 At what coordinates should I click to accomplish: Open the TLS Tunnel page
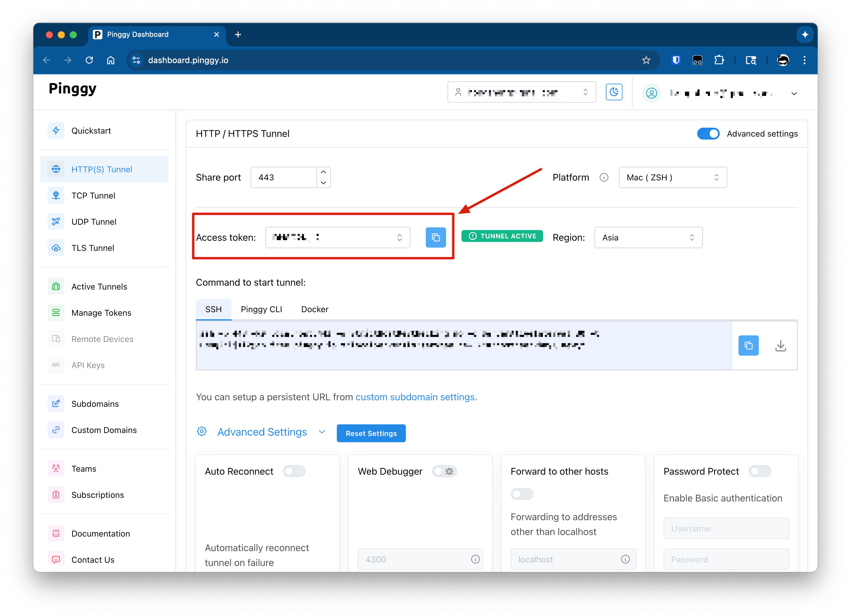104,248
